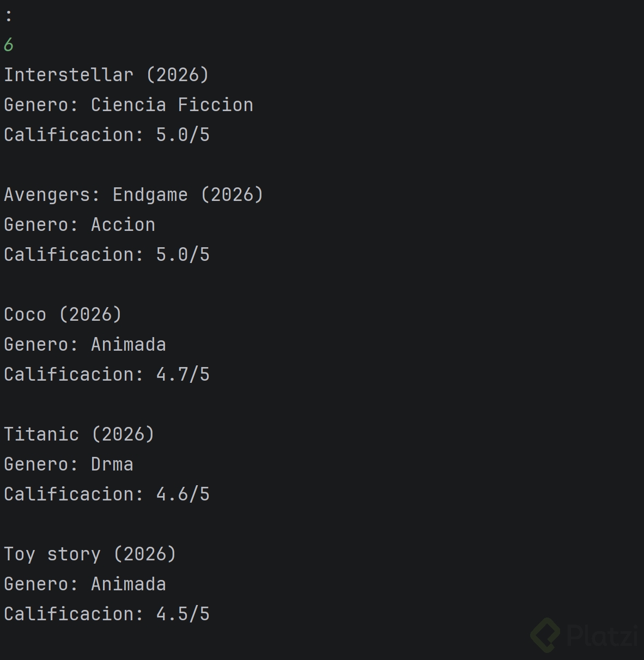Click the Avengers: Endgame (2026) line

(133, 194)
